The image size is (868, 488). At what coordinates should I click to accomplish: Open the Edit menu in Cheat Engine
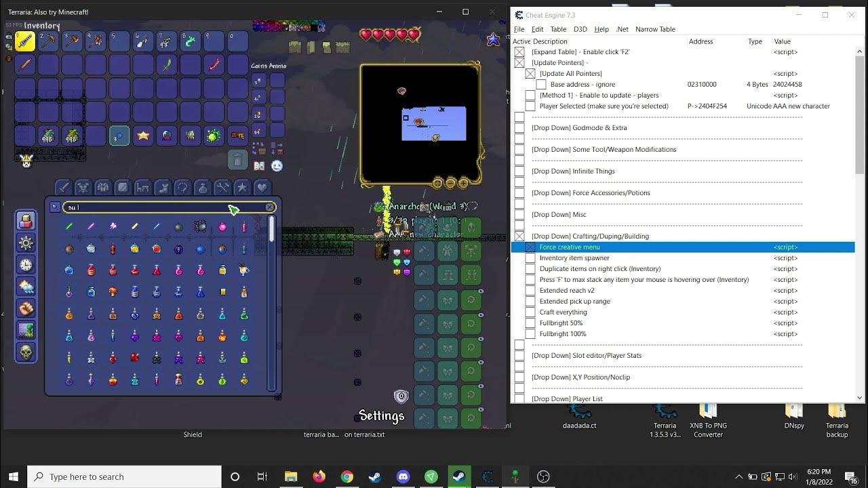pos(537,29)
